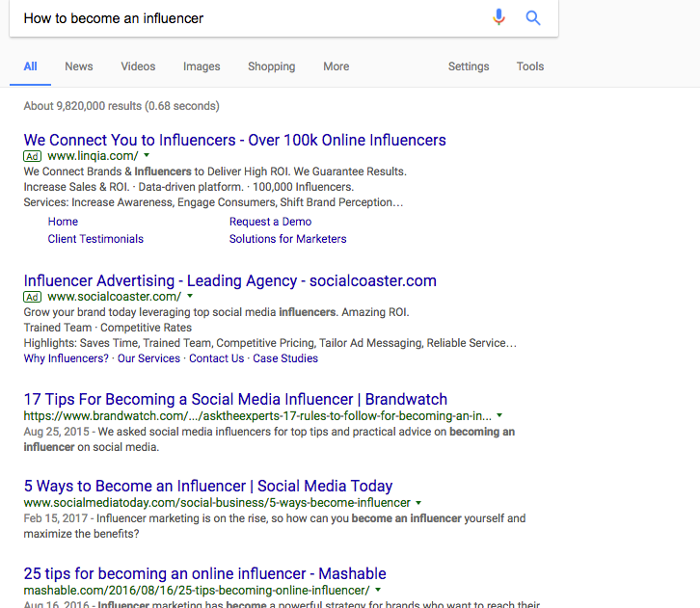Open Solutions for Marketers sitelink

[288, 239]
